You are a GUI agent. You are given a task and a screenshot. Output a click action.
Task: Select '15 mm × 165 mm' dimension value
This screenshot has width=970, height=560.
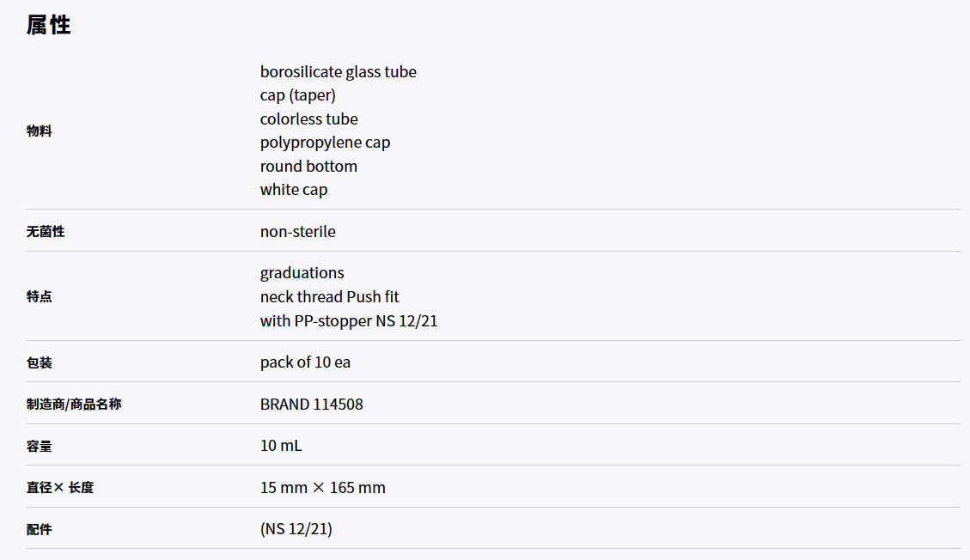pos(322,488)
